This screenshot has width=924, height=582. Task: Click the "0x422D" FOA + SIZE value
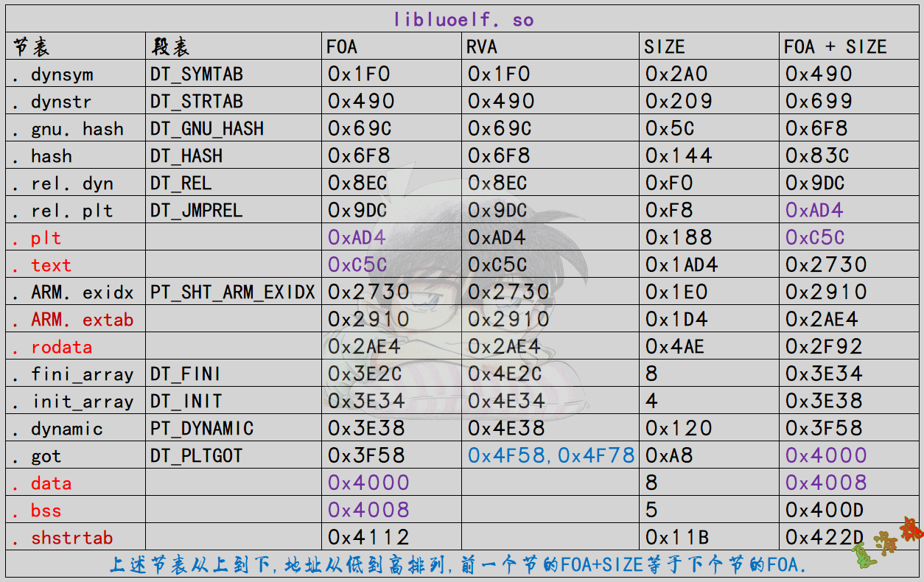(825, 538)
